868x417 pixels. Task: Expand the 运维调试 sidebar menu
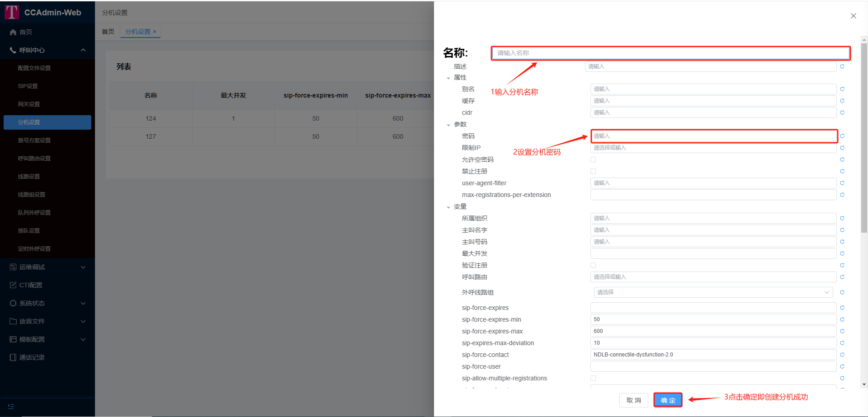click(x=47, y=267)
